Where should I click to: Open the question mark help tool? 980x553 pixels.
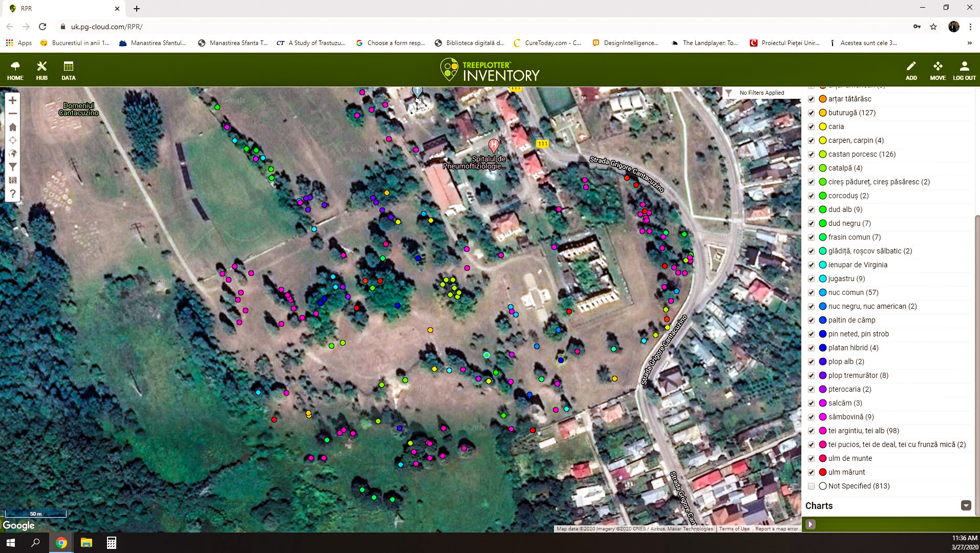pos(13,194)
